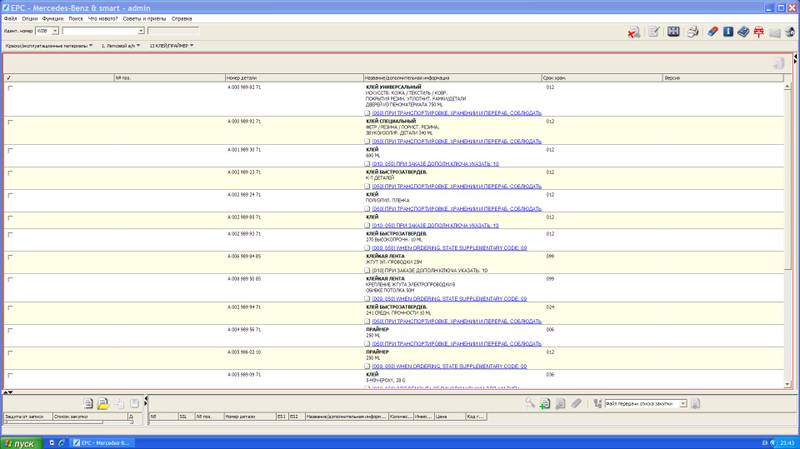The image size is (800, 449).
Task: Click vertical scrollbar down arrow of parts list
Action: click(x=787, y=384)
